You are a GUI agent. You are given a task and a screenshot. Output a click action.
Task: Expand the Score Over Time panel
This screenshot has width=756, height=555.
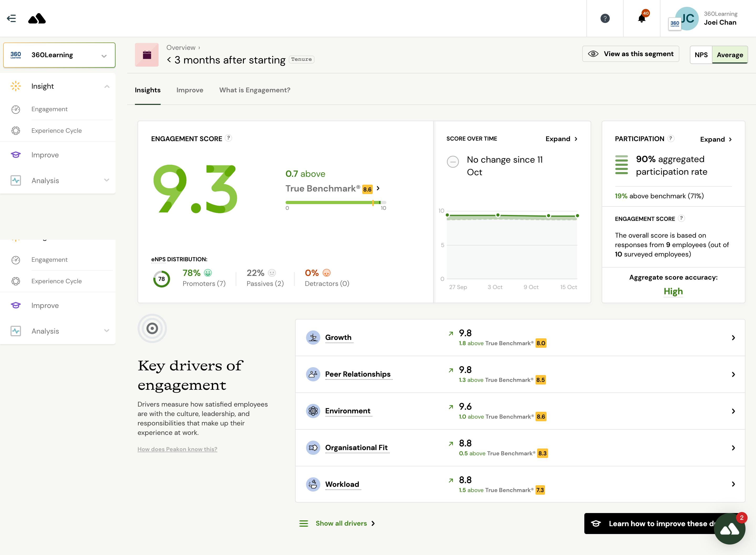pyautogui.click(x=561, y=139)
